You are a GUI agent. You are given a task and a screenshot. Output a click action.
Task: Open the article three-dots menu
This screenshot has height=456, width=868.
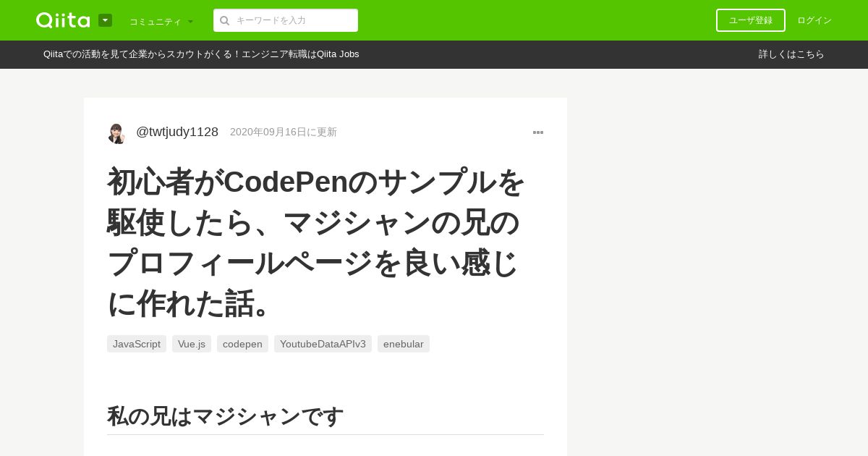click(x=538, y=132)
